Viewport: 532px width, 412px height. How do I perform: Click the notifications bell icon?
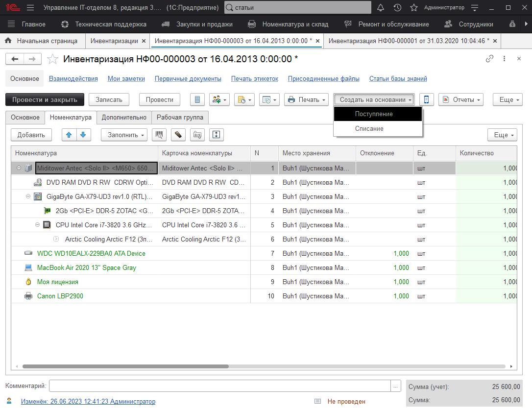(381, 7)
